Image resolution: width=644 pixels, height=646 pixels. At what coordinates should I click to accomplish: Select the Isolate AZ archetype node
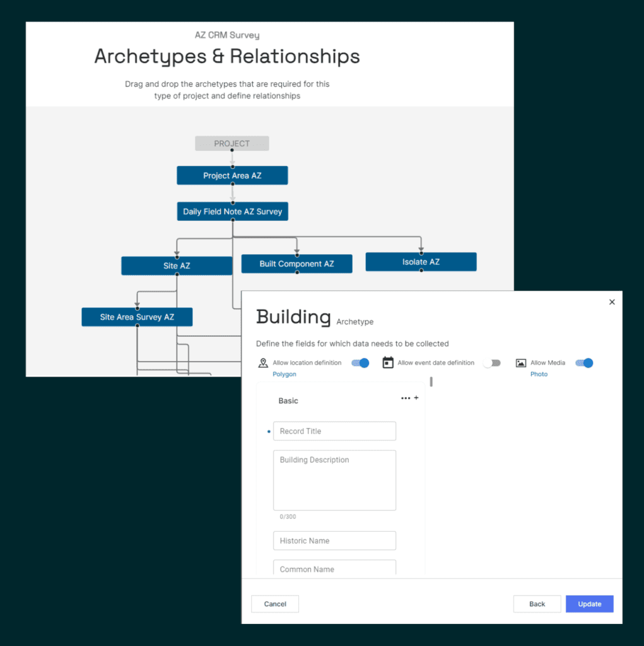point(421,262)
